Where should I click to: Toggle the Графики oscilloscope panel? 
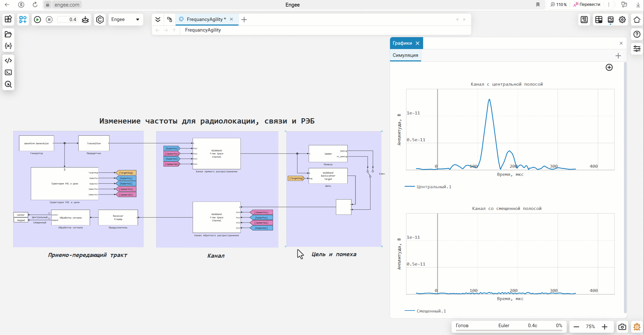[x=611, y=20]
